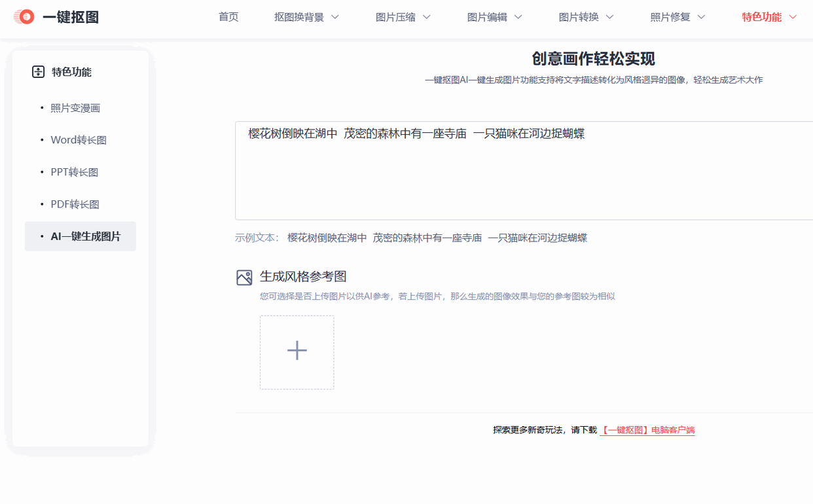The image size is (813, 504).
Task: Click the 生成风格参考图 image icon
Action: click(x=244, y=278)
